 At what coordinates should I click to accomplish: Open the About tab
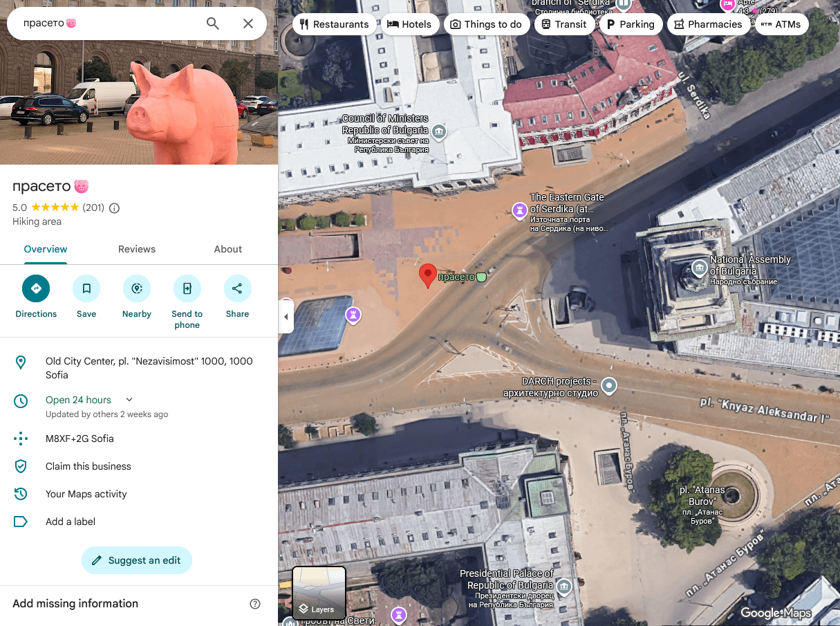pos(228,249)
